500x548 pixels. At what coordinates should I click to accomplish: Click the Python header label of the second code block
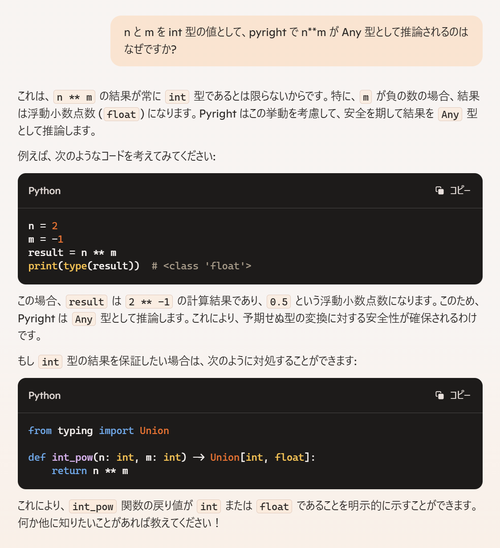coord(44,396)
